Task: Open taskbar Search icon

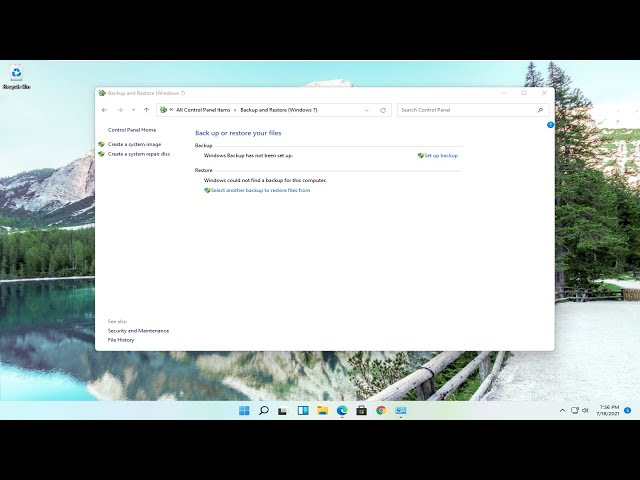Action: click(264, 410)
